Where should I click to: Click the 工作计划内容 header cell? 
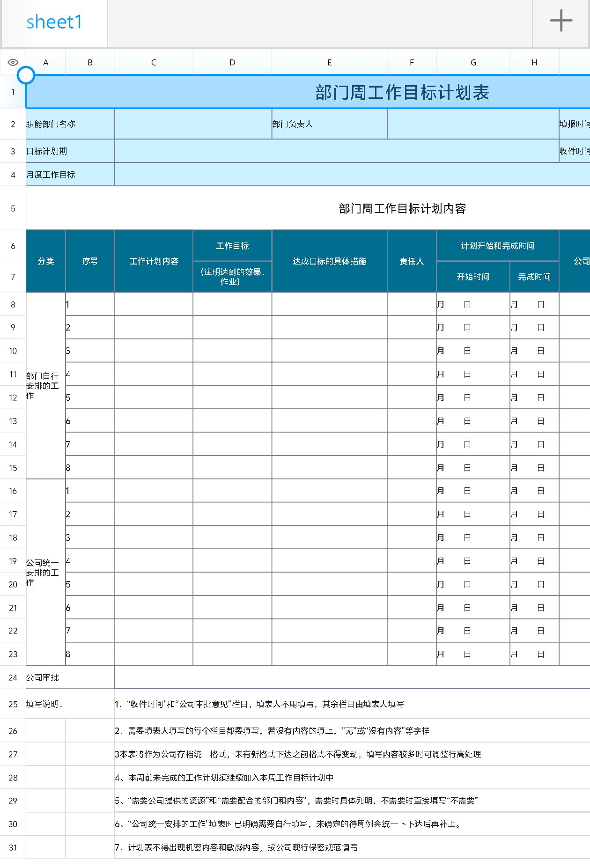coord(154,261)
